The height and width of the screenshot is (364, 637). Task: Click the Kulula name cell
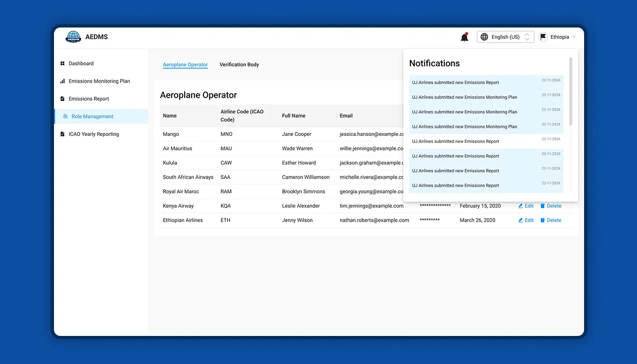[x=170, y=163]
